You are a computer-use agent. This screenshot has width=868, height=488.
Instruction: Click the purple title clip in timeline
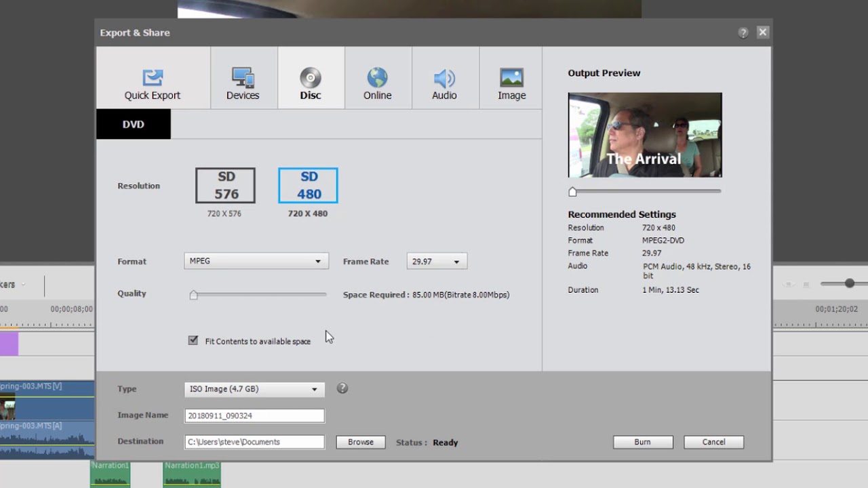coord(9,344)
